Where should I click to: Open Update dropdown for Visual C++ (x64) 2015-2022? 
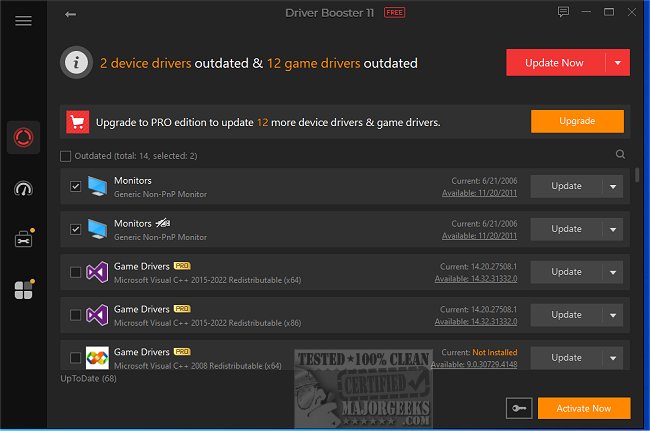[x=613, y=272]
